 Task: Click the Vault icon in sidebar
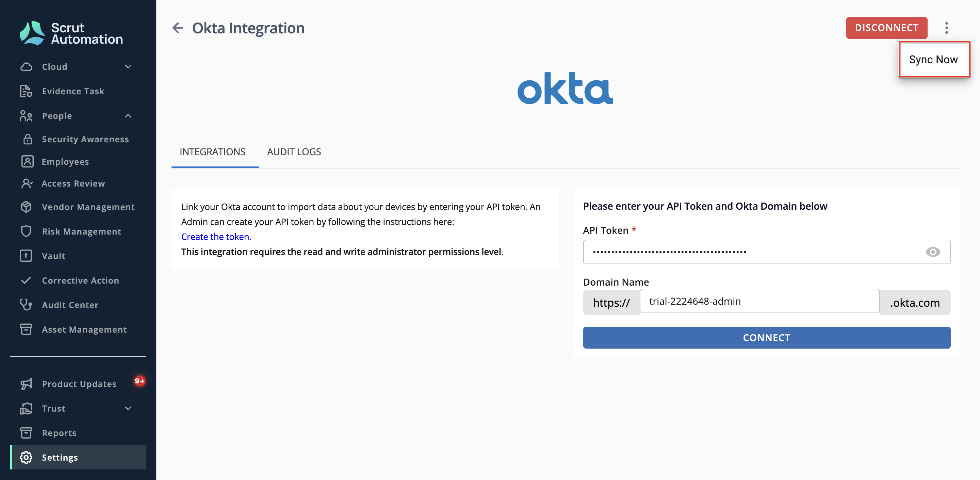(x=26, y=255)
